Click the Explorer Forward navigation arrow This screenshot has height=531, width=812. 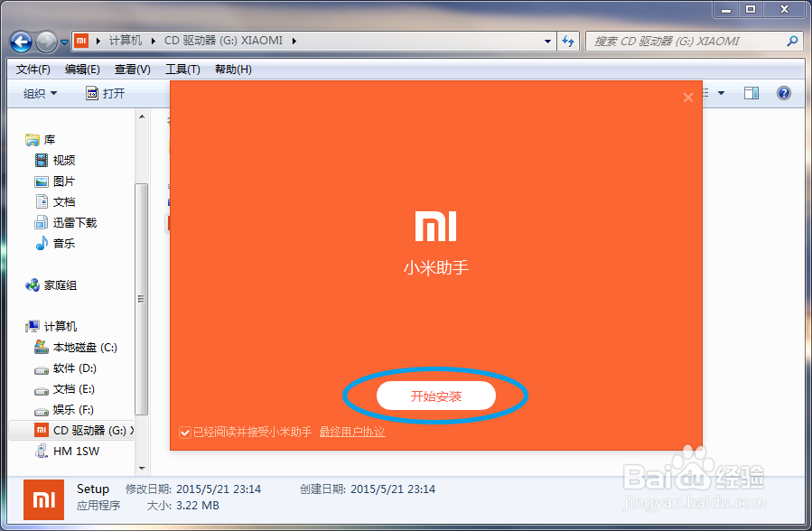coord(46,42)
